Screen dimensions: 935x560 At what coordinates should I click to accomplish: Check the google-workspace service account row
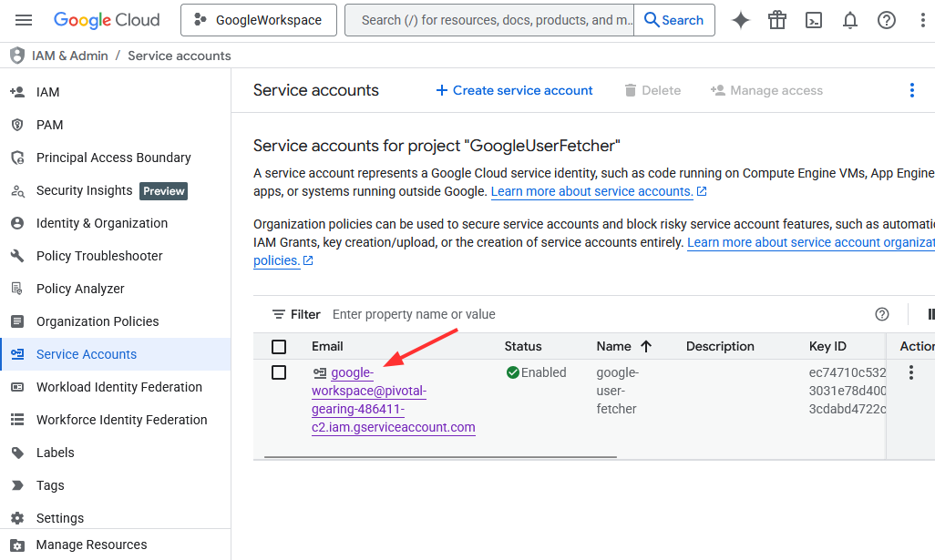[279, 372]
